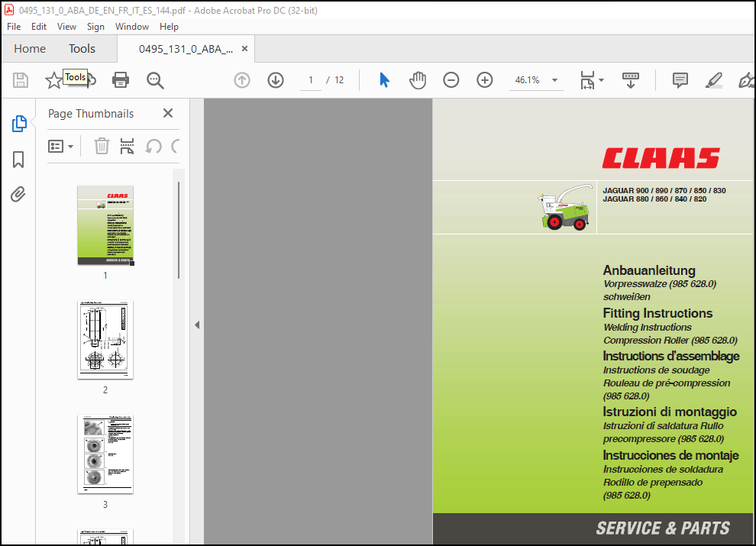
Task: Click the "Istruzioni di montaggio" heading
Action: coord(670,412)
